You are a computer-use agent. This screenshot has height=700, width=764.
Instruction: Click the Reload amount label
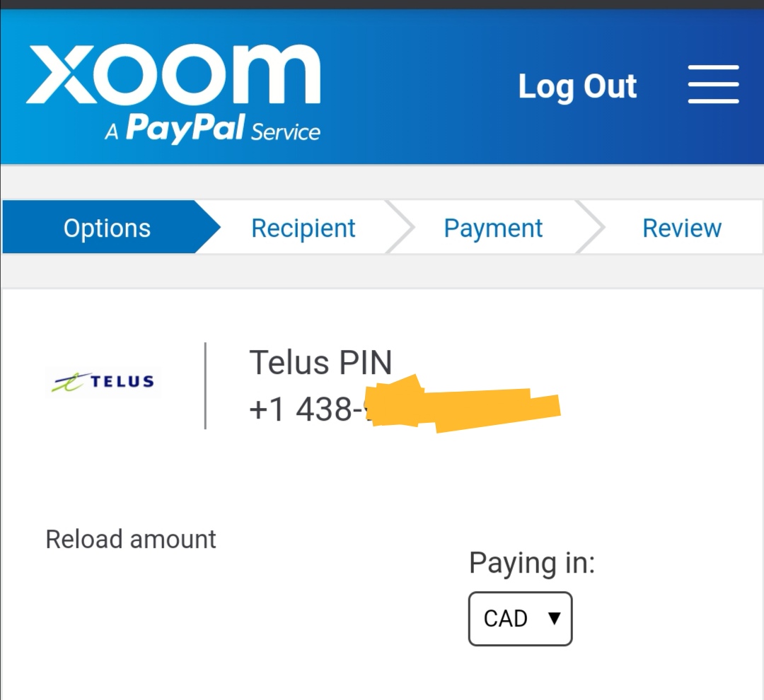point(131,539)
